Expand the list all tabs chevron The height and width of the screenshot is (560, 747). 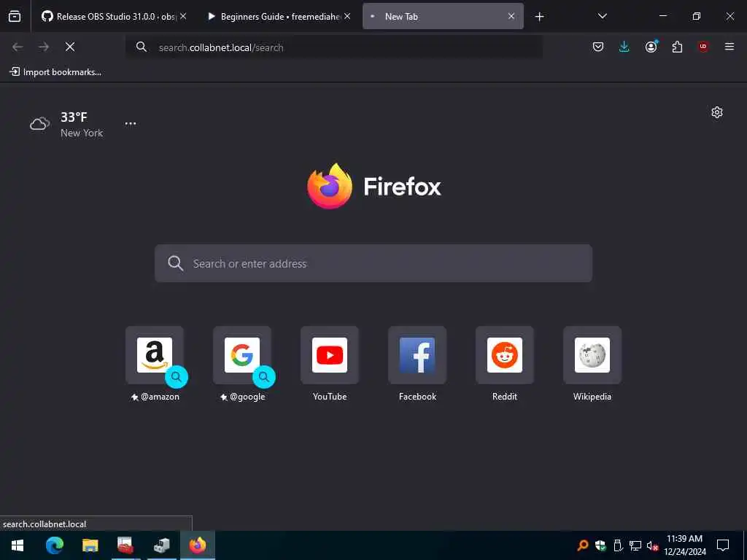[602, 16]
